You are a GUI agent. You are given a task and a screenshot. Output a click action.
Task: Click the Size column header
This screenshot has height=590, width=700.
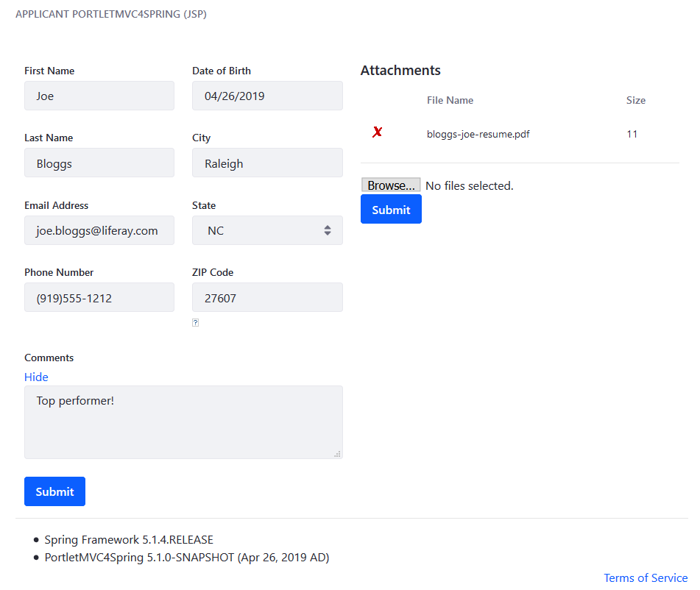[x=636, y=100]
